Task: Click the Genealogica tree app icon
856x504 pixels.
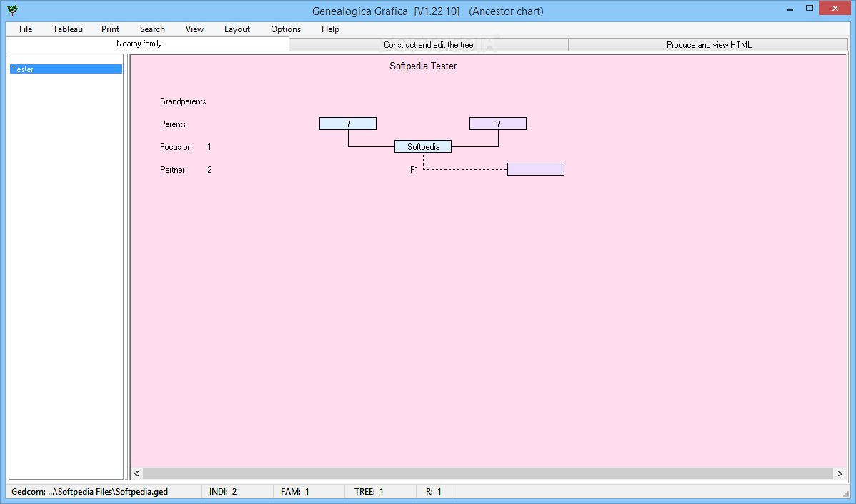Action: click(12, 11)
